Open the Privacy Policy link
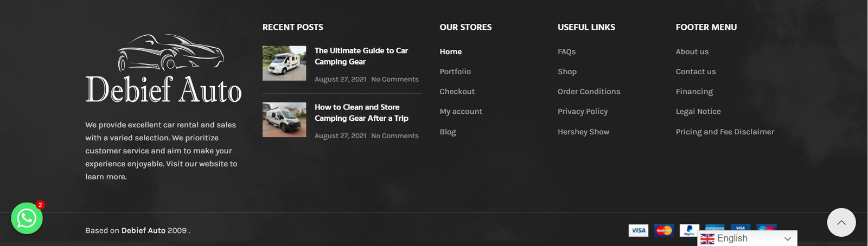 coord(583,112)
